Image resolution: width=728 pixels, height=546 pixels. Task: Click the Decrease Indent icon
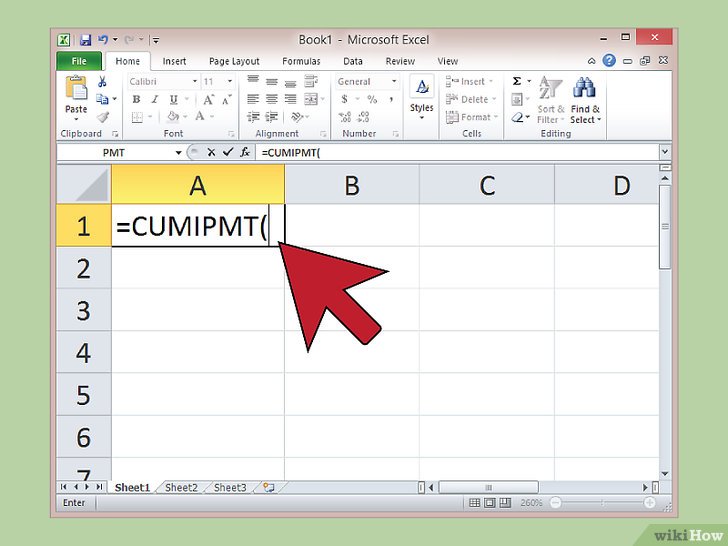tap(253, 117)
